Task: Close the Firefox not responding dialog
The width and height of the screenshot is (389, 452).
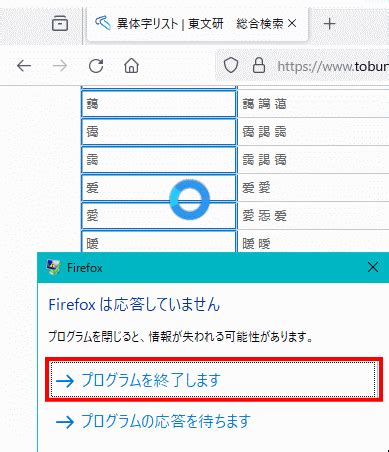Action: (x=373, y=267)
